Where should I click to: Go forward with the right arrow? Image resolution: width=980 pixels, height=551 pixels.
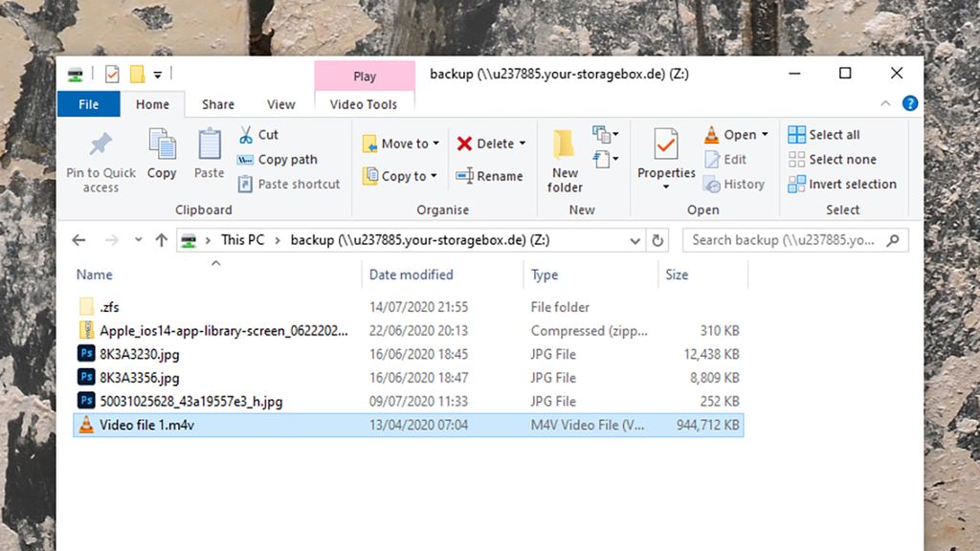[x=111, y=240]
